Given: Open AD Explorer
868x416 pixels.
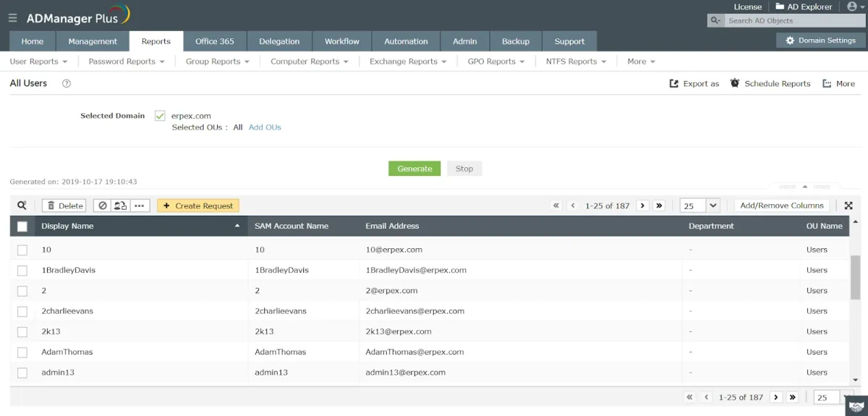Looking at the screenshot, I should (x=804, y=7).
